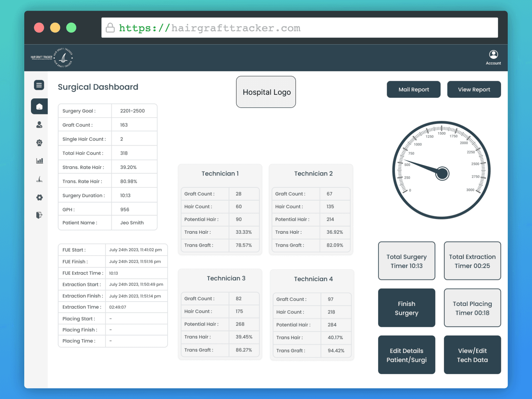The height and width of the screenshot is (399, 532).
Task: Open the hair graft icon in the sidebar
Action: point(39,179)
